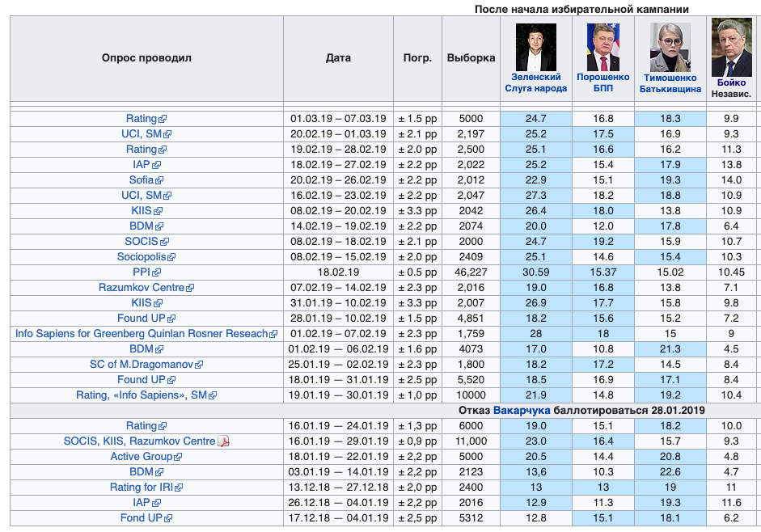761x532 pixels.
Task: Open the Info Sapiens for Greenberg Quinlan Rosner link
Action: [142, 334]
